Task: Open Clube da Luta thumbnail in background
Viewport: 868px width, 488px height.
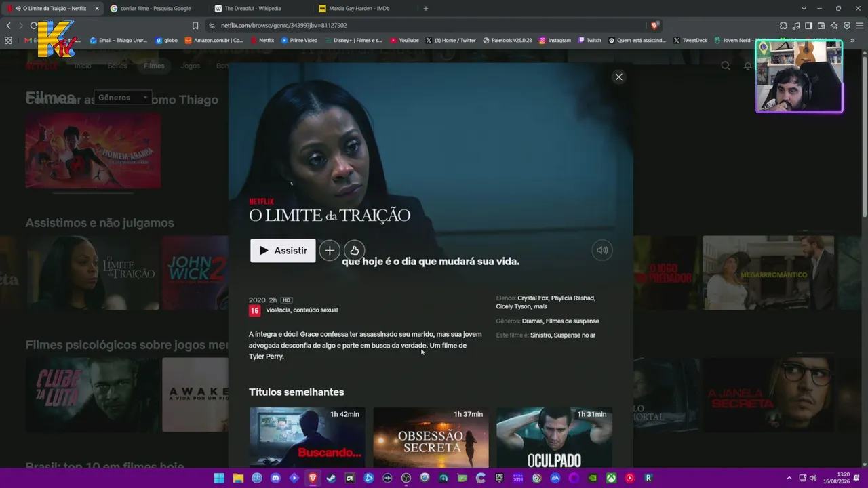Action: pyautogui.click(x=93, y=394)
